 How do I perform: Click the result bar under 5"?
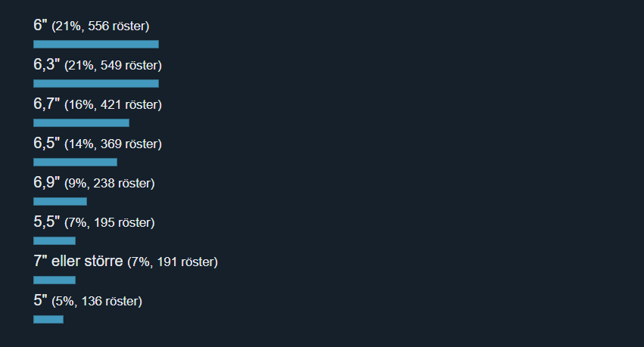click(x=48, y=320)
